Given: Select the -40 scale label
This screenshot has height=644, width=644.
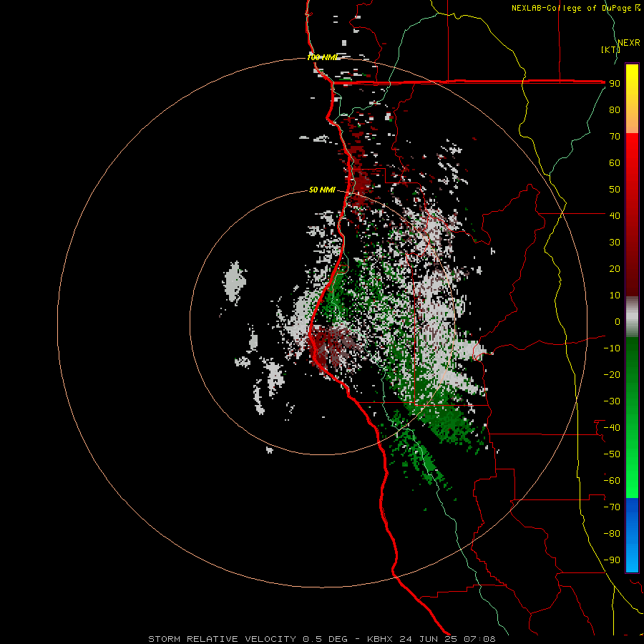Looking at the screenshot, I should (612, 428).
